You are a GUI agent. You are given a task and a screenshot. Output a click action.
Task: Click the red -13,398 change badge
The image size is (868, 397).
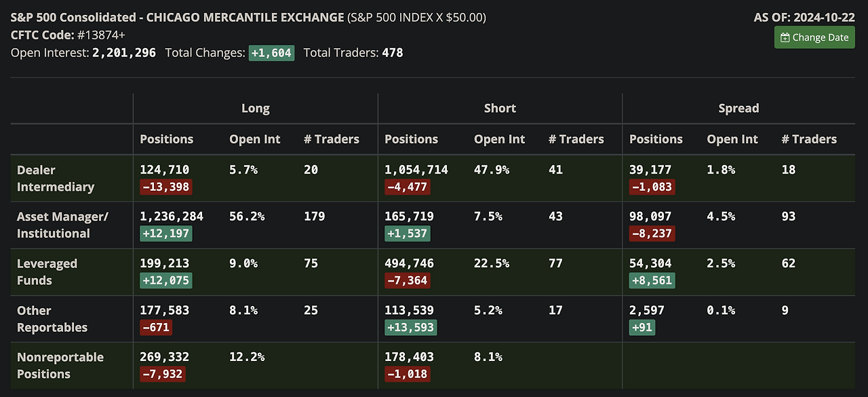coord(165,187)
